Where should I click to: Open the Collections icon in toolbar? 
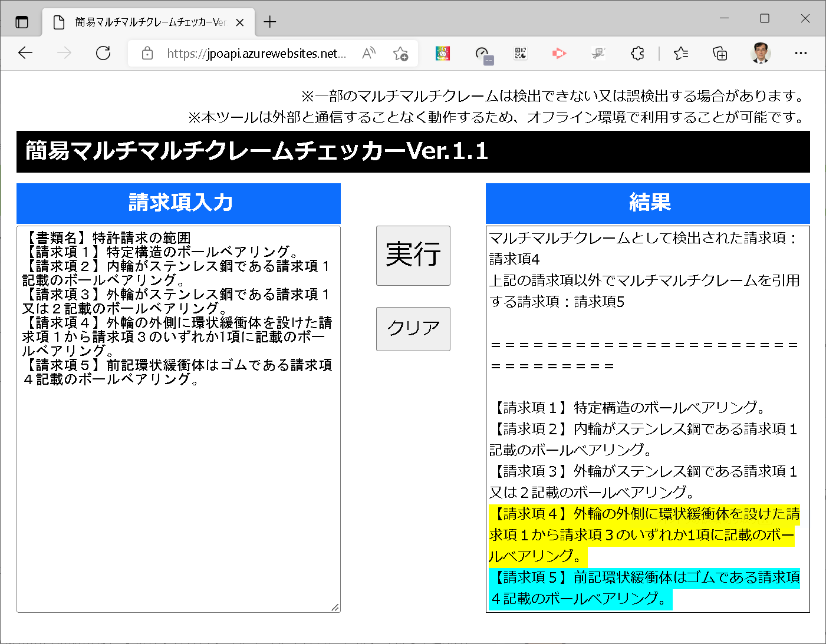click(x=720, y=53)
